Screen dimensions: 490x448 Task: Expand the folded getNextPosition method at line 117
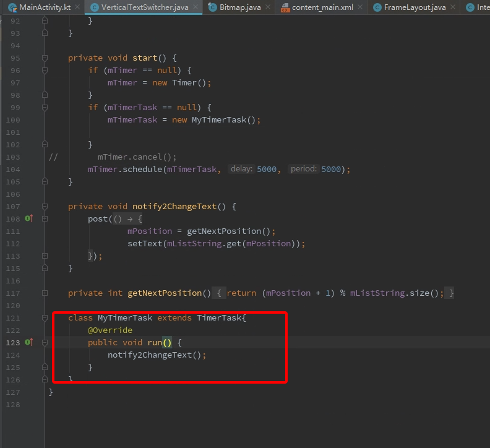point(45,293)
